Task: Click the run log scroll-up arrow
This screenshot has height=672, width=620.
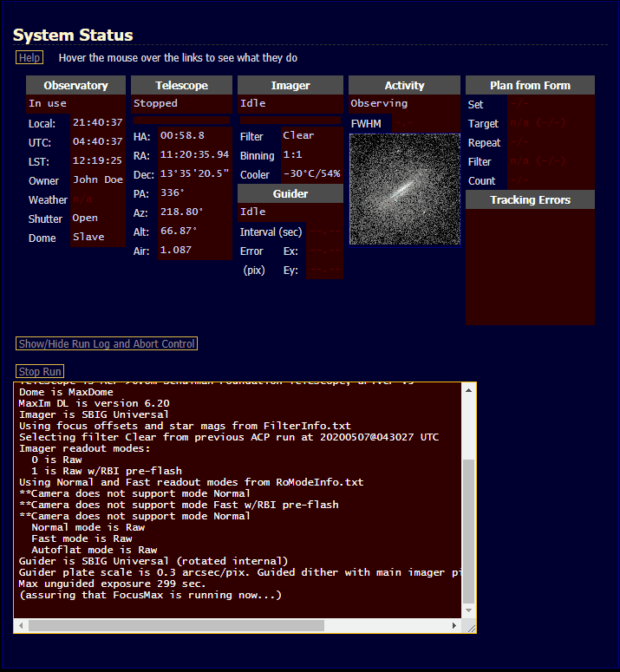Action: pyautogui.click(x=468, y=390)
